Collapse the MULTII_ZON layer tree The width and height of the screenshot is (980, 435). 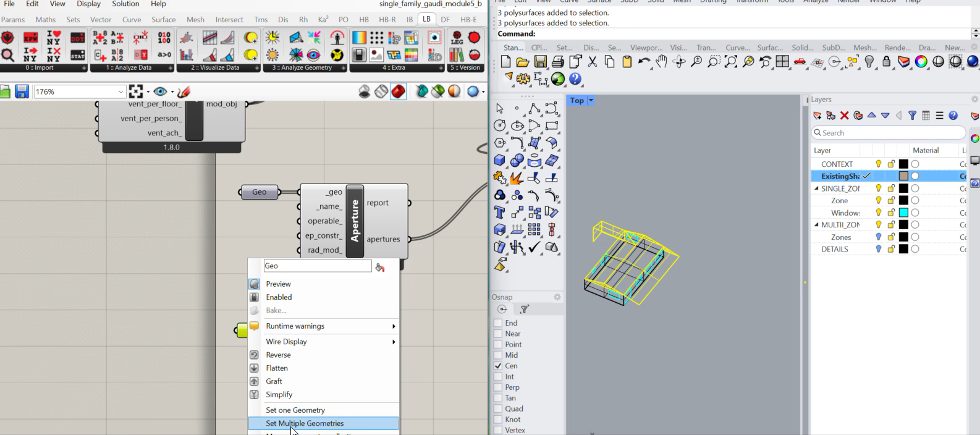(x=816, y=225)
